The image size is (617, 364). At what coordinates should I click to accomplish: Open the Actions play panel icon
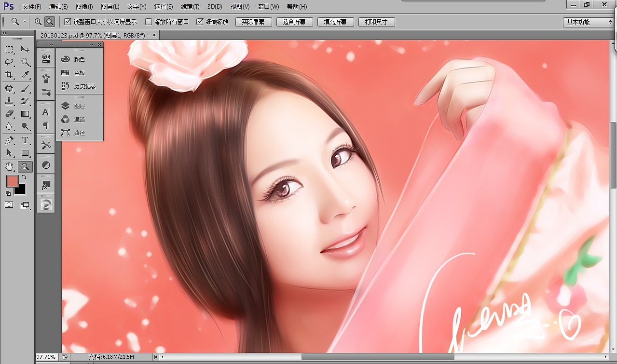(46, 205)
